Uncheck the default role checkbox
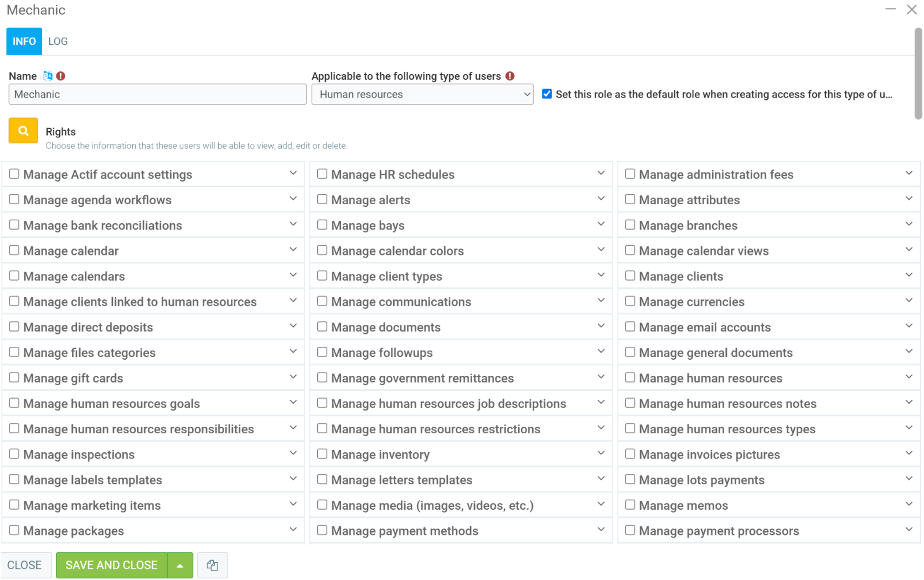Image resolution: width=924 pixels, height=580 pixels. tap(547, 94)
